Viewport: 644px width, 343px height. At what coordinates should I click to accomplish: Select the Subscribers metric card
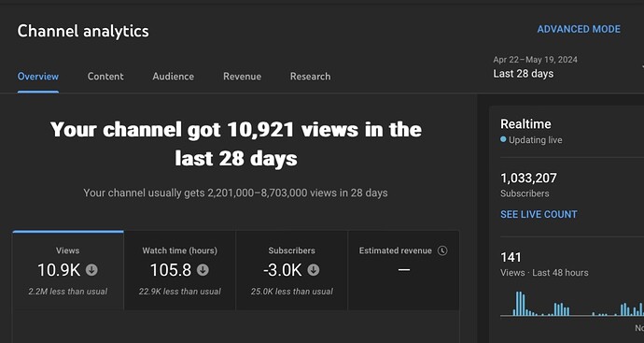(x=291, y=270)
